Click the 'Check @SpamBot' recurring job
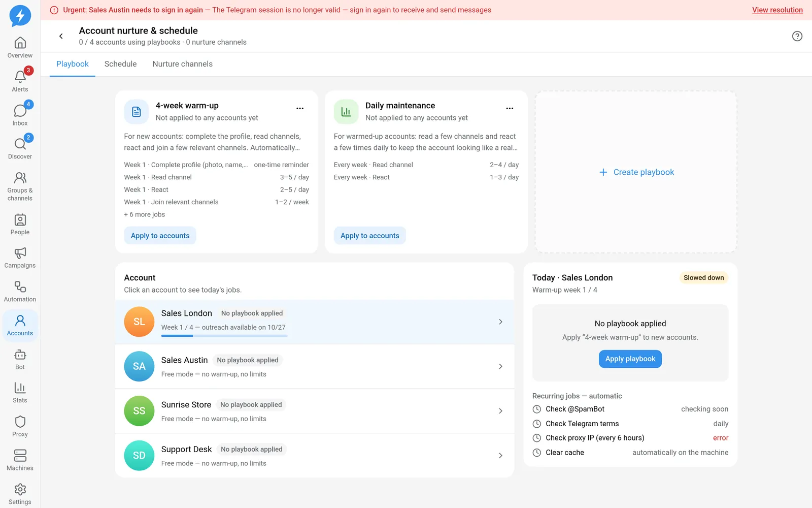The width and height of the screenshot is (812, 508). (630, 409)
